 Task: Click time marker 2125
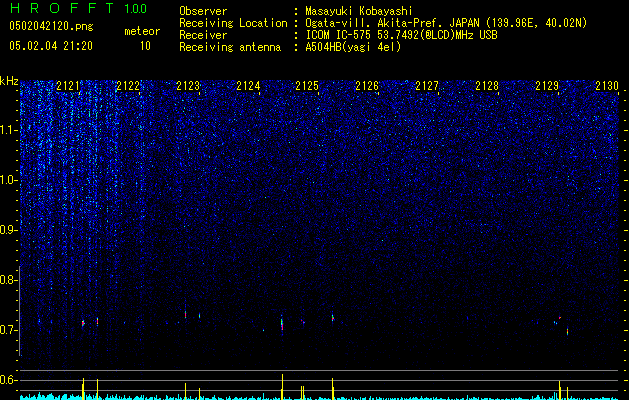click(x=307, y=85)
